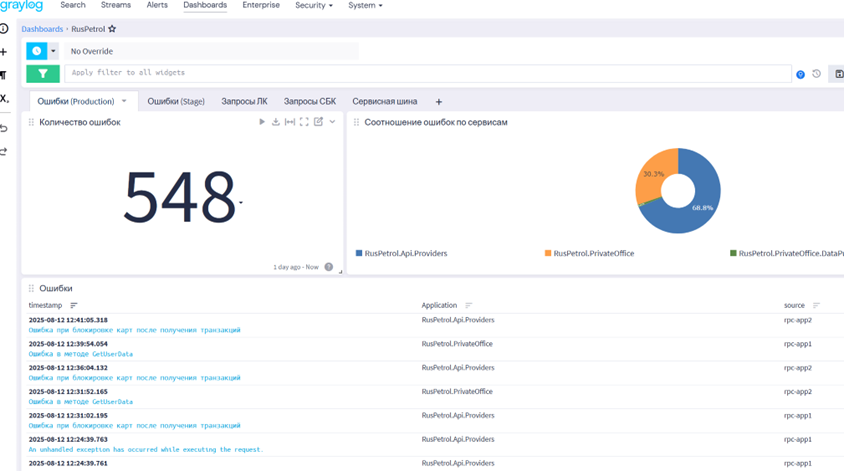844x471 pixels.
Task: Click the Dashboards breadcrumb link
Action: click(x=42, y=29)
